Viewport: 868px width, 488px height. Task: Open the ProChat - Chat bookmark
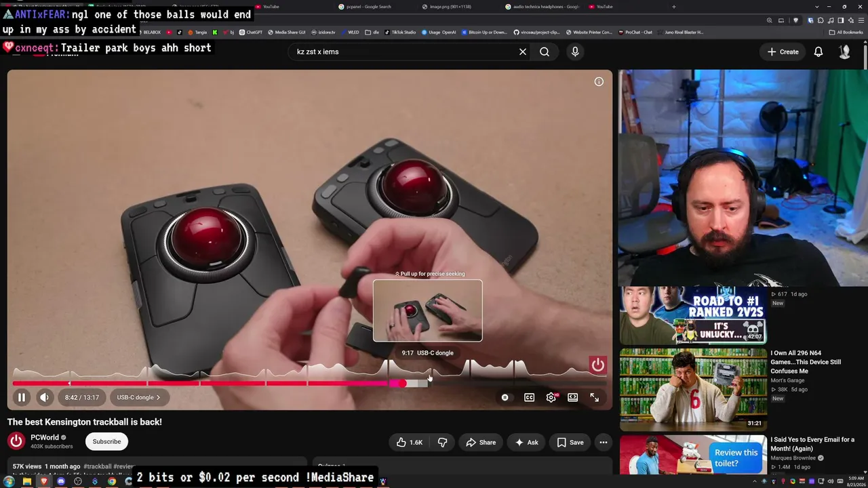[635, 32]
